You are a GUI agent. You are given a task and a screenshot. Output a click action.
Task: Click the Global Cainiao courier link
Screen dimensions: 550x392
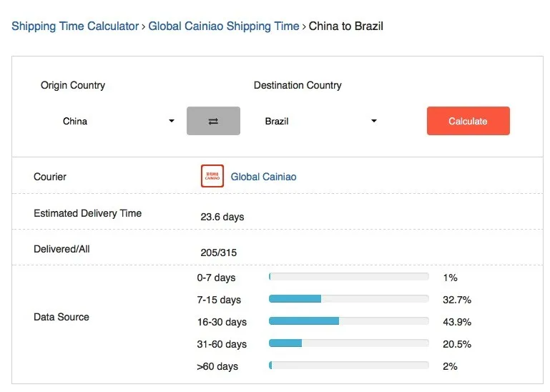[x=263, y=177]
